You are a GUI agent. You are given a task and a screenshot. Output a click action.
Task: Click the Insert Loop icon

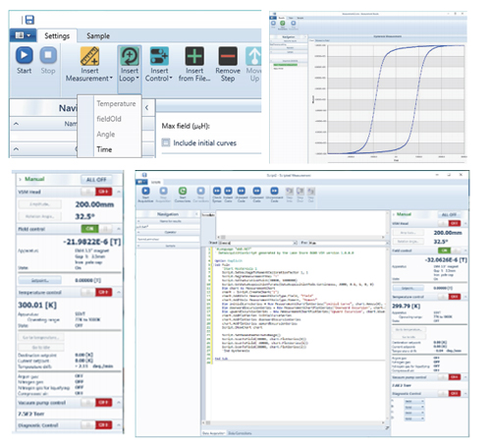(130, 56)
